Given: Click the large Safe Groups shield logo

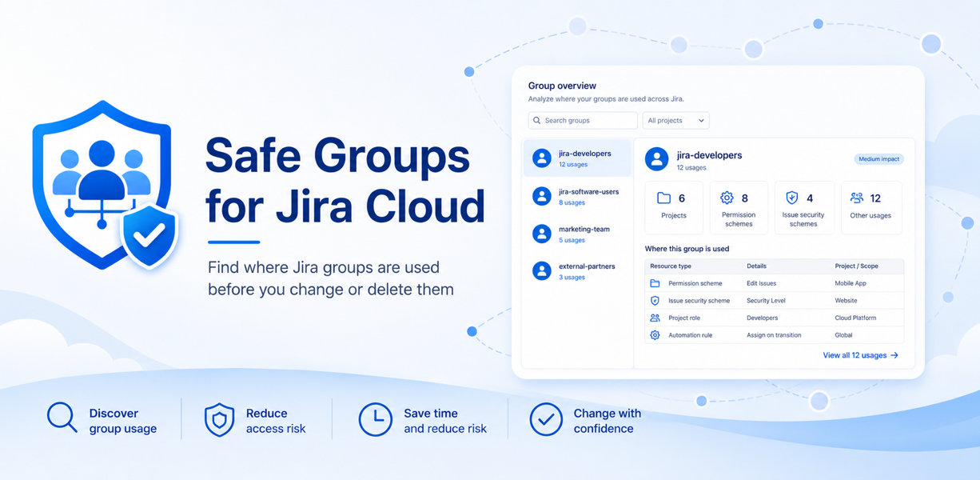Looking at the screenshot, I should (103, 184).
